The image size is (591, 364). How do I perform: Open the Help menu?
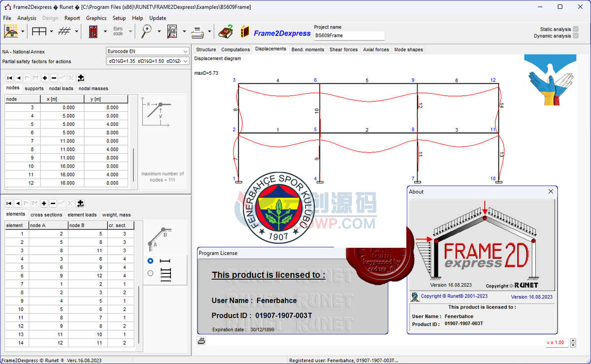click(137, 18)
